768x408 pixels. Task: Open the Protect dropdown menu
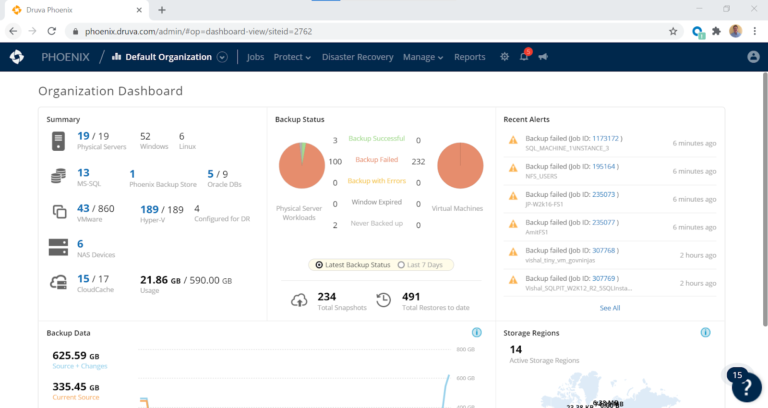(292, 57)
